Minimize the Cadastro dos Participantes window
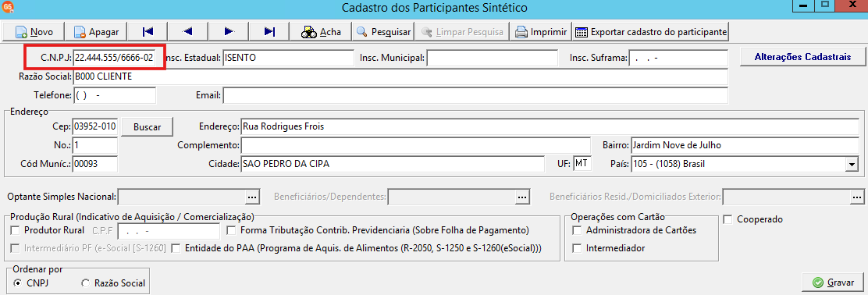Screen dimensions: 868x295 click(x=803, y=5)
